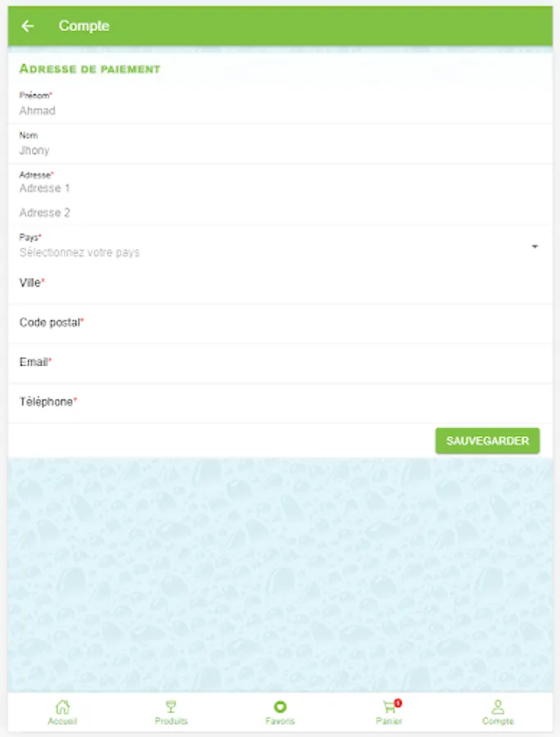Viewport: 560px width, 737px height.
Task: Select the Ville input field
Action: 279,283
